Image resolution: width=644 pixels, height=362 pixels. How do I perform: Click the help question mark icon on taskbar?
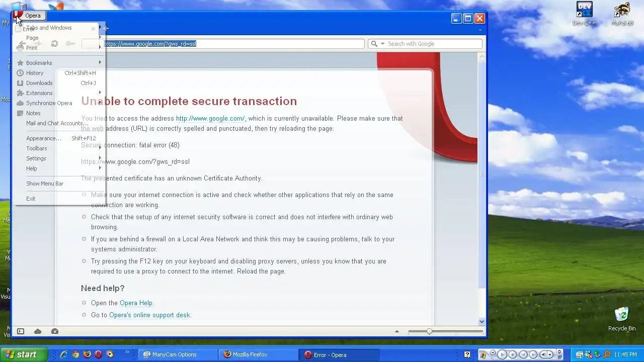pos(467,354)
